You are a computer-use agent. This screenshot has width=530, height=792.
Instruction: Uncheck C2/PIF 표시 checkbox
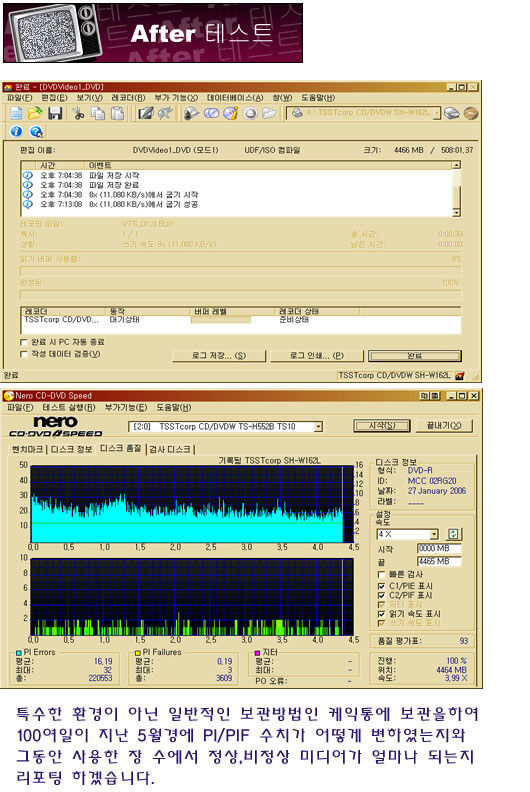pyautogui.click(x=381, y=595)
